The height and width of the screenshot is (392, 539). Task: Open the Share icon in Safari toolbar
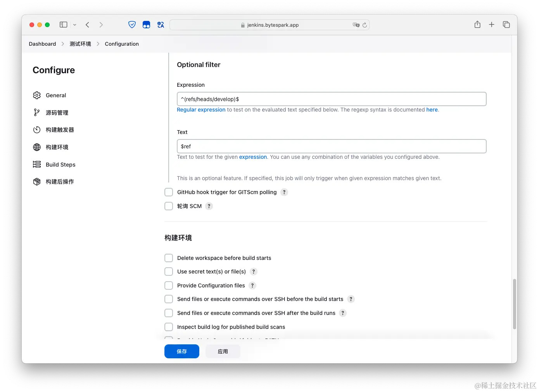pos(477,24)
